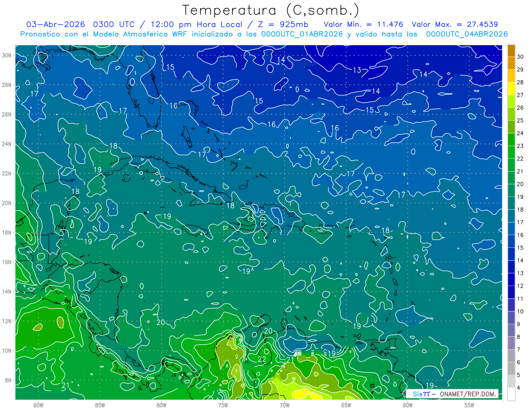
Task: Select the 55W longitude axis label
Action: [469, 405]
